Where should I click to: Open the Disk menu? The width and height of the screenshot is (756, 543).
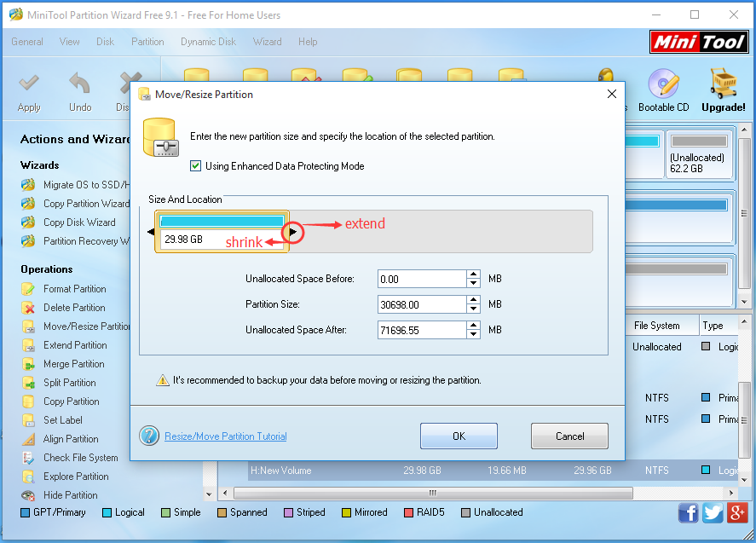(105, 42)
